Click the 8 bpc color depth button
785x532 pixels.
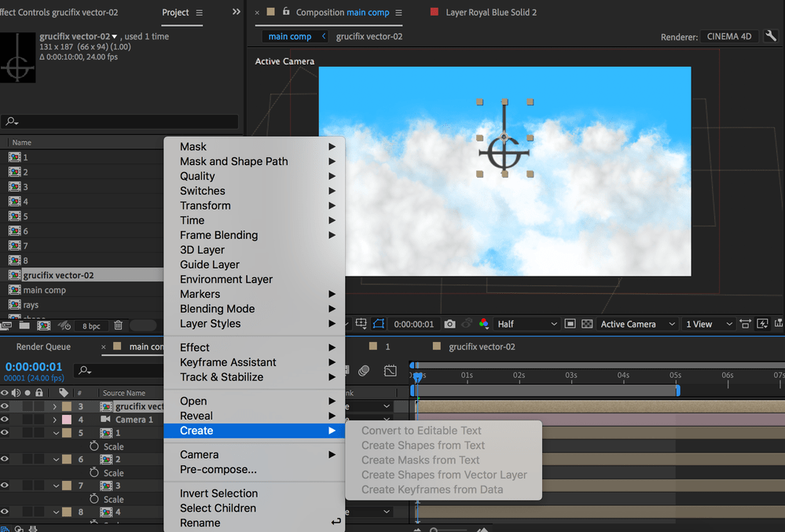point(91,326)
